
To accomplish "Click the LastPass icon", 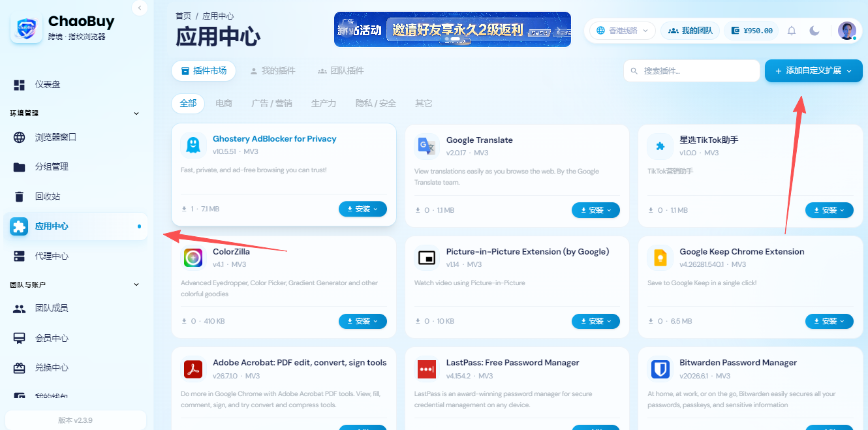I will 426,369.
